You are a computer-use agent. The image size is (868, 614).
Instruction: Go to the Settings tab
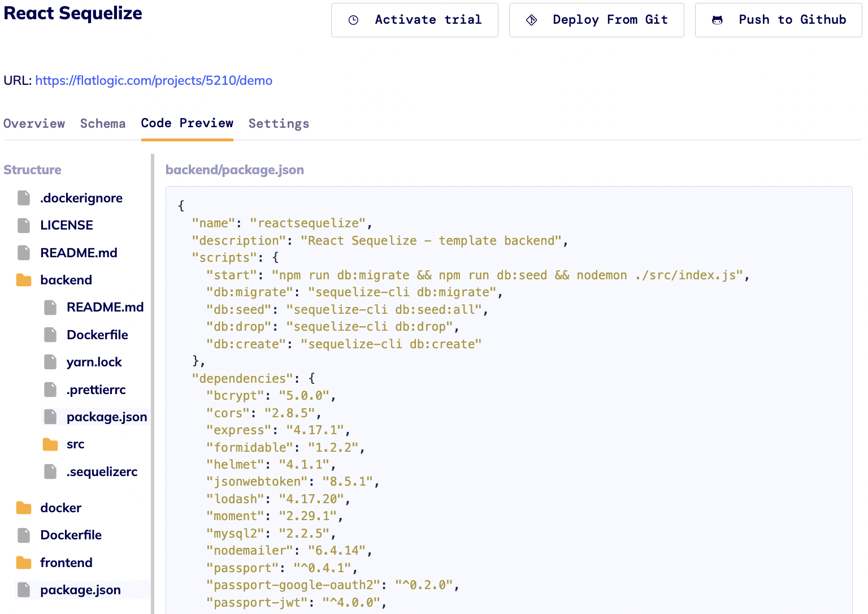[279, 123]
